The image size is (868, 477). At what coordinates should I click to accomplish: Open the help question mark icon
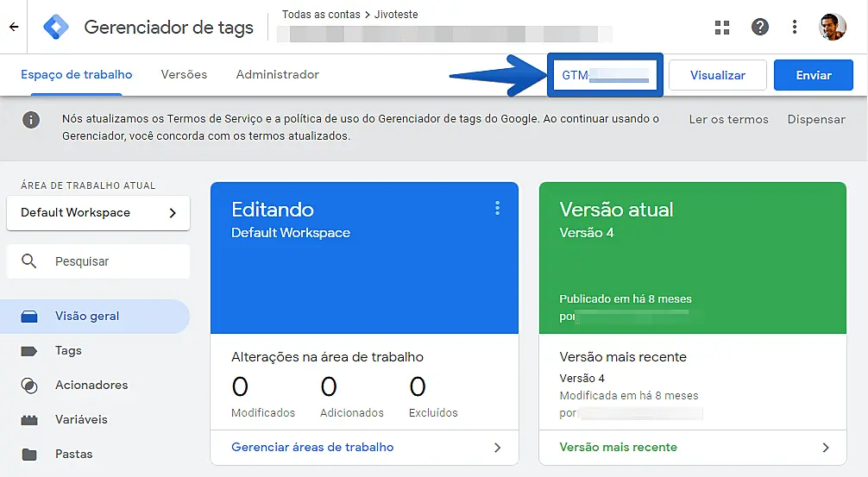pos(760,27)
